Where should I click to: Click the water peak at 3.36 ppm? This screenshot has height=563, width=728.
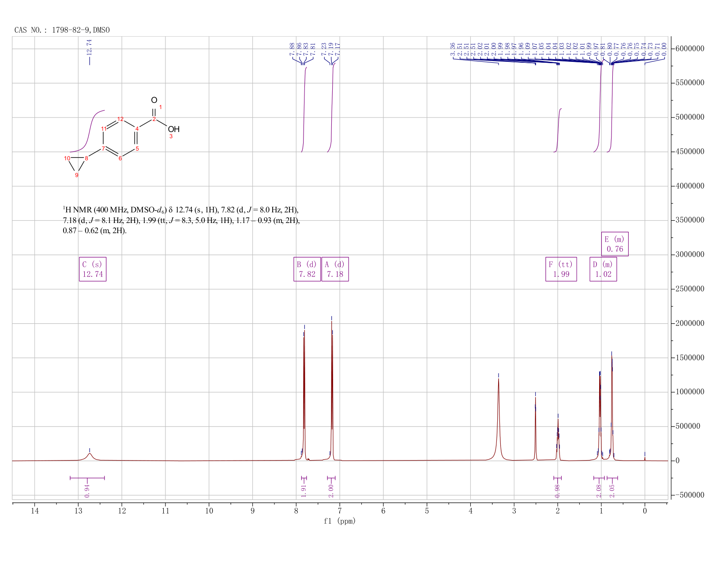point(499,419)
